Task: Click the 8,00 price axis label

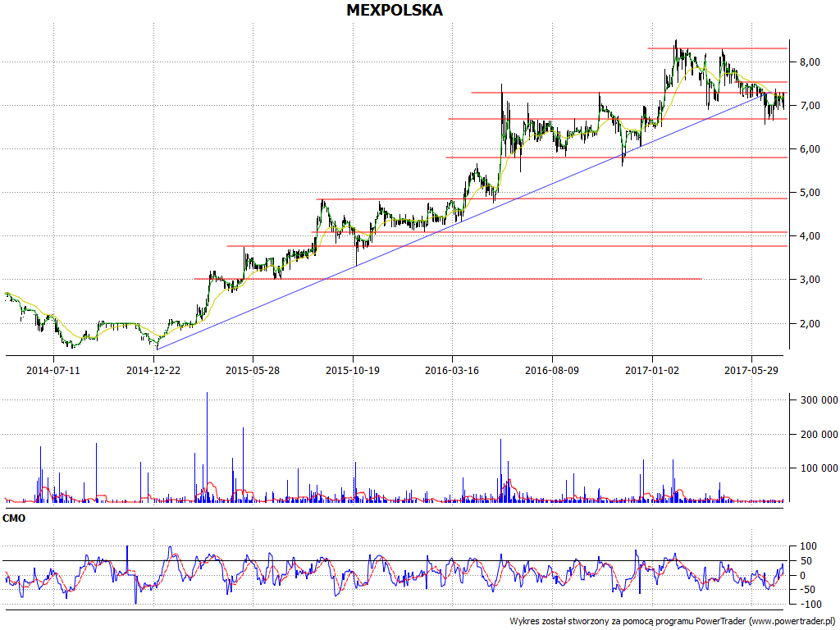Action: 810,62
